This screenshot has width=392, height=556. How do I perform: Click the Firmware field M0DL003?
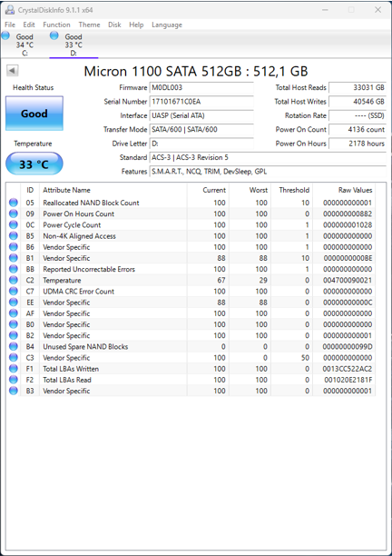pyautogui.click(x=201, y=87)
